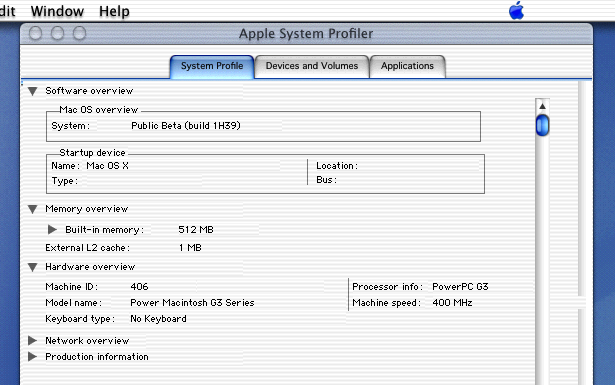Select the Public Beta build text
The image size is (615, 385).
[x=186, y=126]
